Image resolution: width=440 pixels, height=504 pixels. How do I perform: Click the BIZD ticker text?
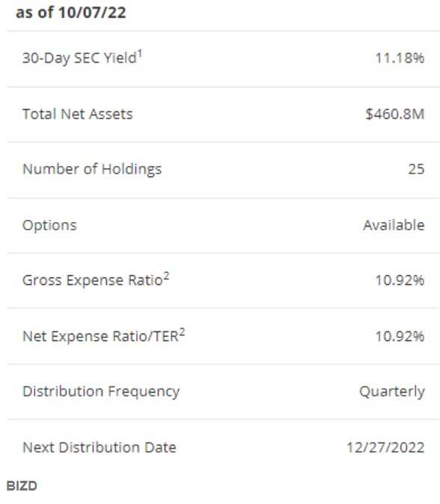point(22,486)
